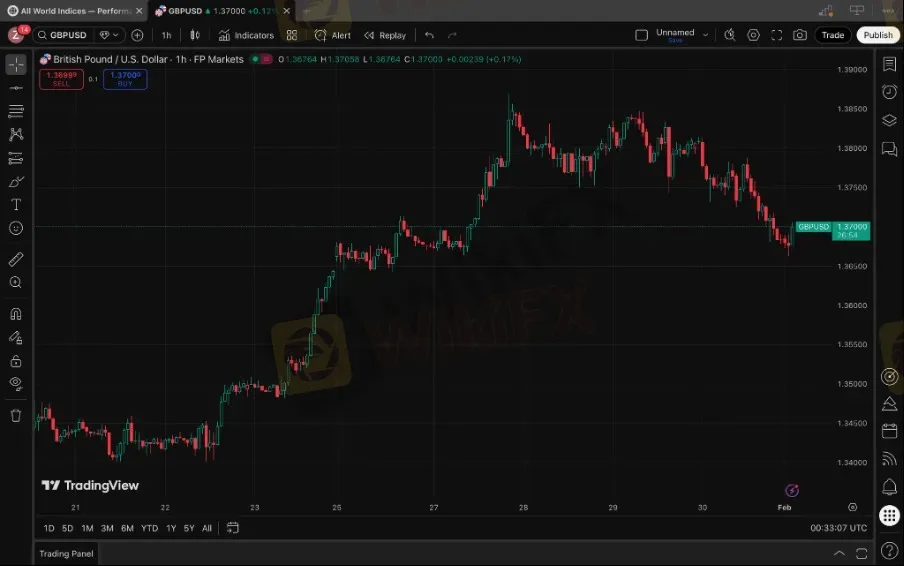Open indicator templates grid icon
904x566 pixels.
pyautogui.click(x=292, y=35)
